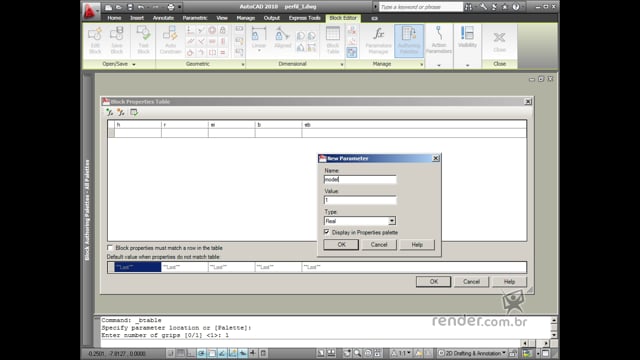This screenshot has width=640, height=360.
Task: Open the annotation scale 1:1 dropdown
Action: click(x=402, y=353)
